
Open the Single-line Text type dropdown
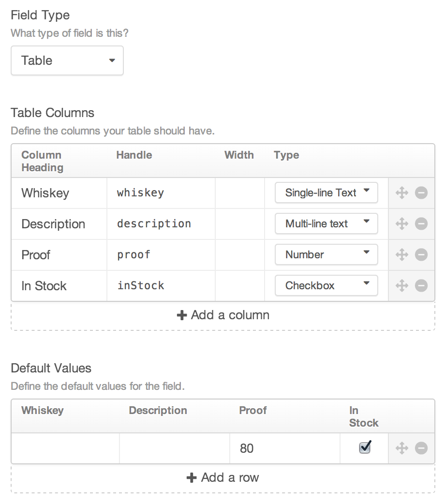326,193
